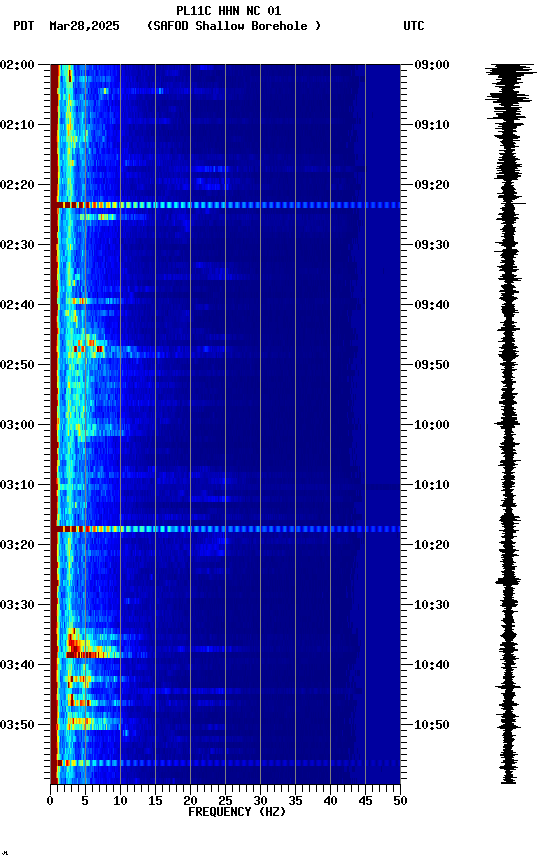Image resolution: width=552 pixels, height=864 pixels.
Task: Click the 10:10 UTC time label
Action: 432,485
